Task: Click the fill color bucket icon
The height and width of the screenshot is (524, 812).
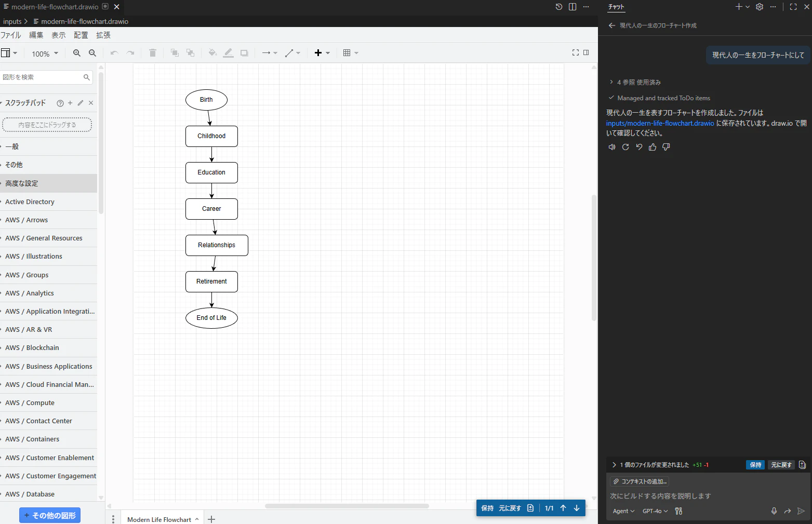Action: click(x=212, y=53)
